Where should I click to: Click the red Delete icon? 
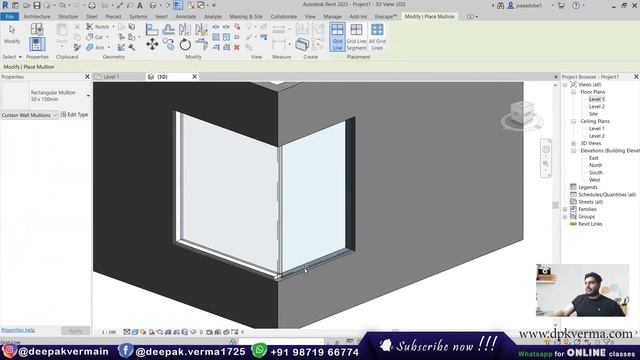[x=237, y=47]
